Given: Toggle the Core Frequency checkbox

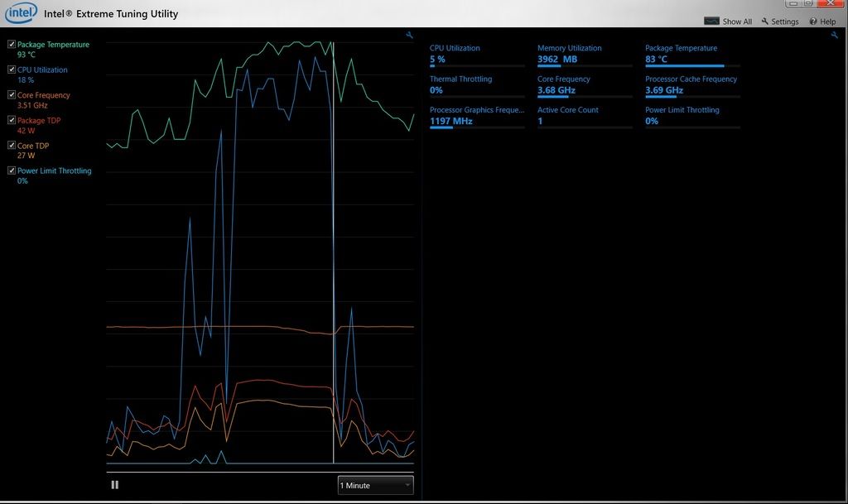Looking at the screenshot, I should click(x=12, y=94).
